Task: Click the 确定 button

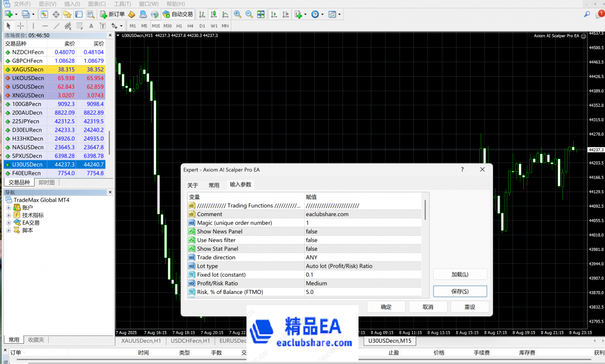Action: click(386, 307)
